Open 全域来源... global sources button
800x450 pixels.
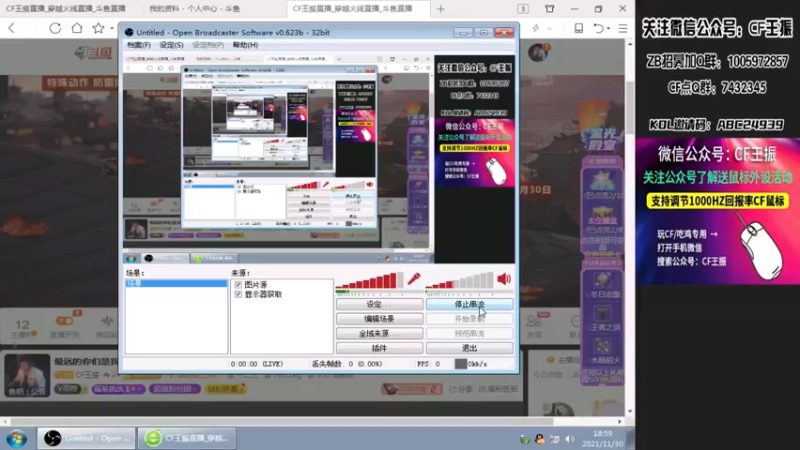coord(379,334)
